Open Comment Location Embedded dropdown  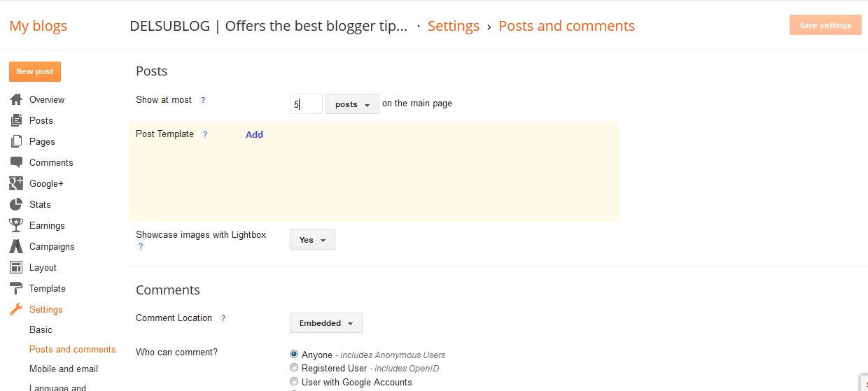point(325,323)
